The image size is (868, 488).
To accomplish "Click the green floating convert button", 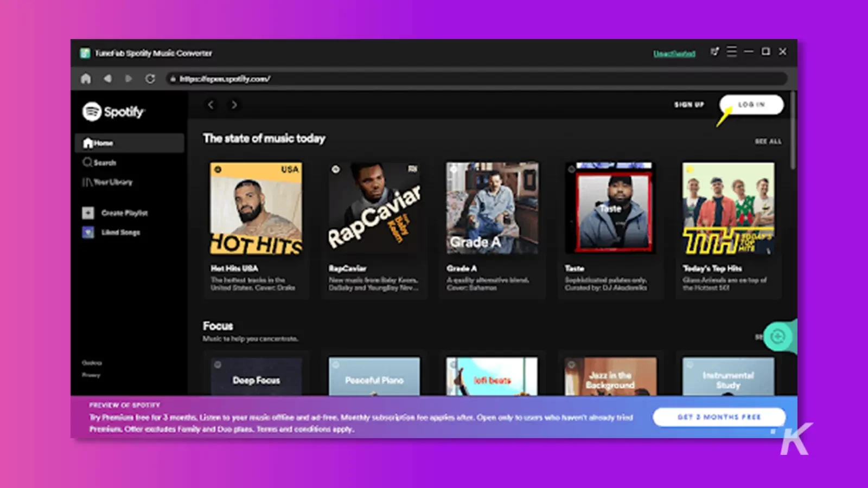I will pos(778,337).
